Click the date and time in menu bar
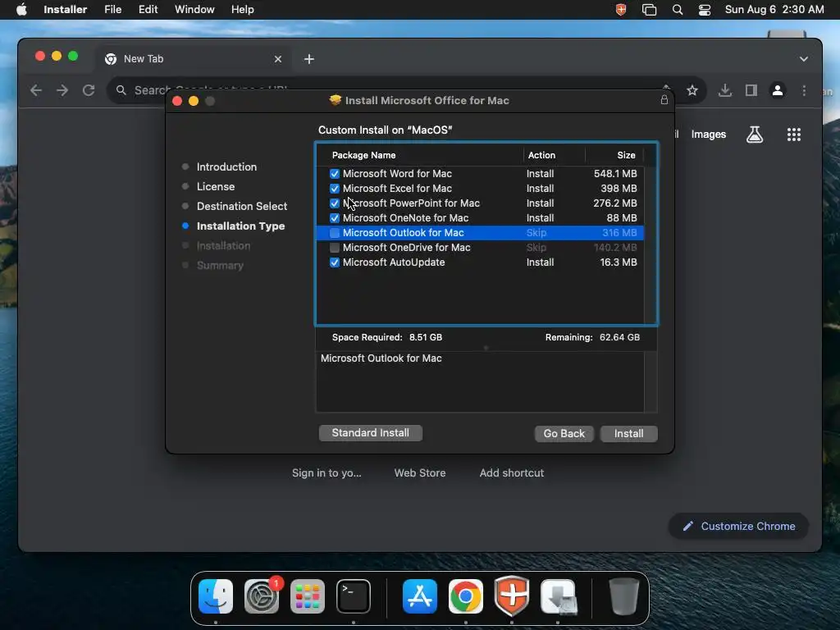 [x=774, y=9]
